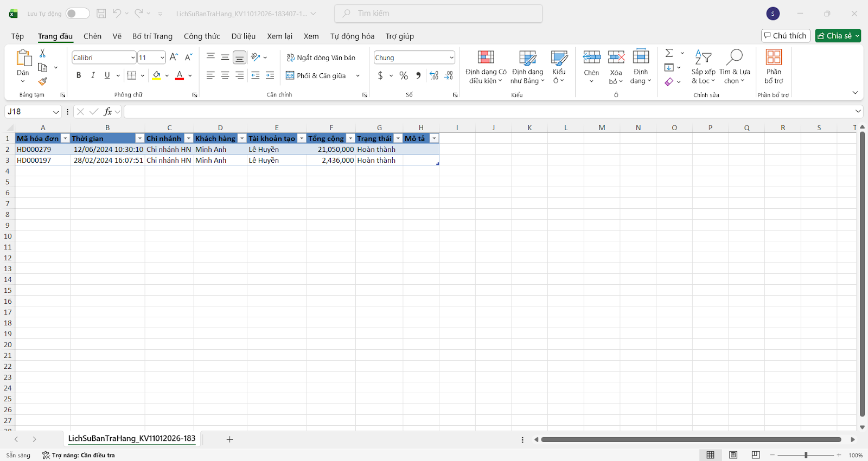The width and height of the screenshot is (868, 461).
Task: Click Trợ năng: Cần điều tra status
Action: [79, 455]
